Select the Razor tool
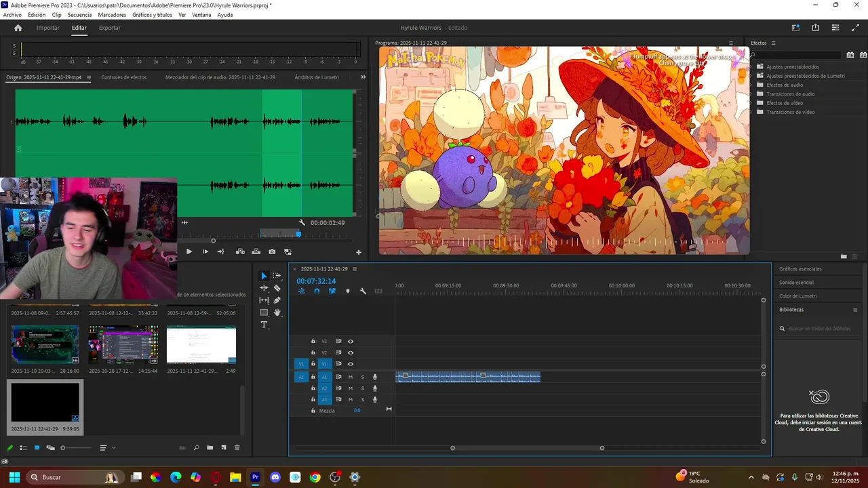 click(277, 288)
